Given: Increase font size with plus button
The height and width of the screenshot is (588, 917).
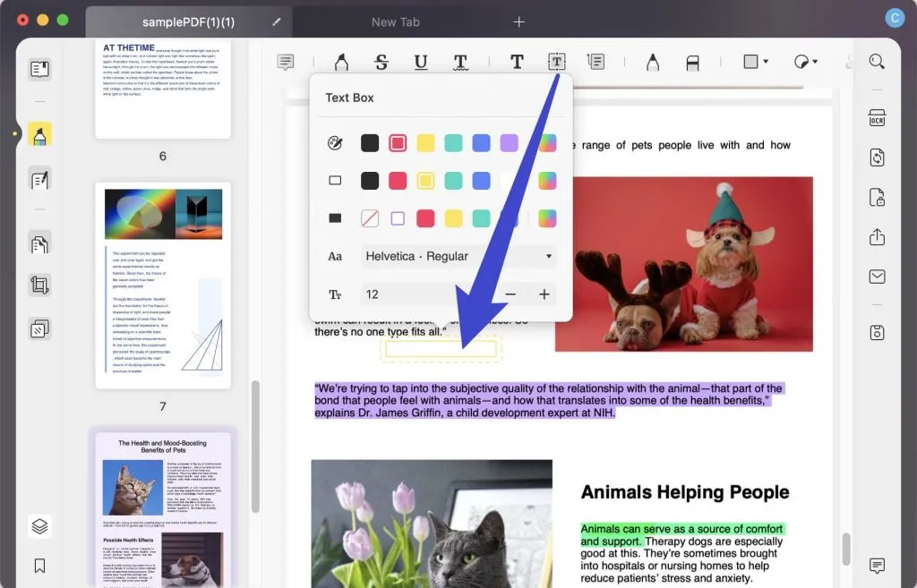Looking at the screenshot, I should (544, 294).
